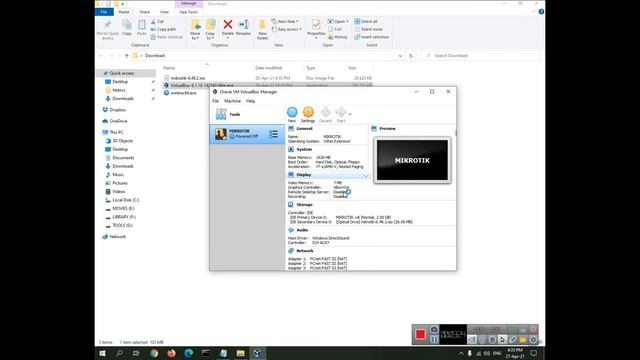Click the Refresh button beside address bar
The width and height of the screenshot is (640, 360).
411,56
